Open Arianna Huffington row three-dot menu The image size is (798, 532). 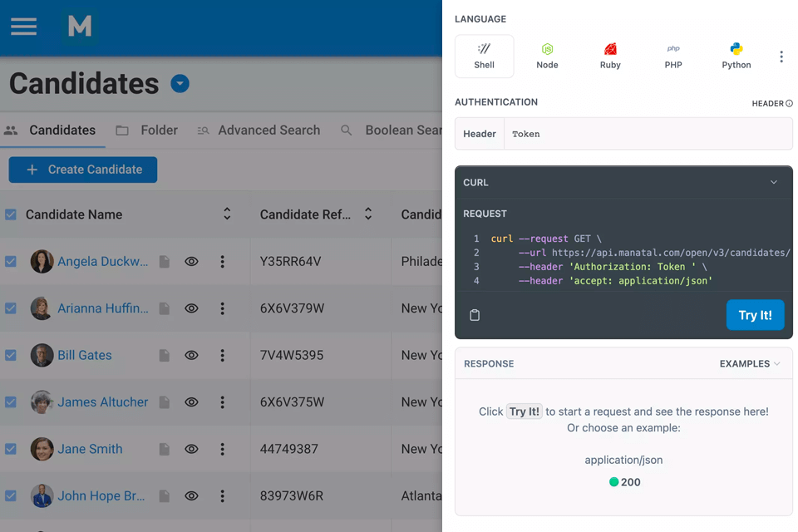tap(222, 308)
